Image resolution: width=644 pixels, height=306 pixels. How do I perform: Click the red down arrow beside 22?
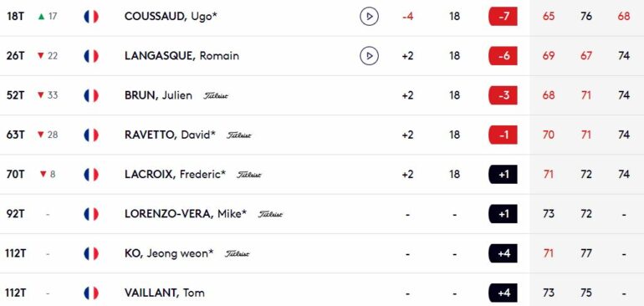(41, 56)
